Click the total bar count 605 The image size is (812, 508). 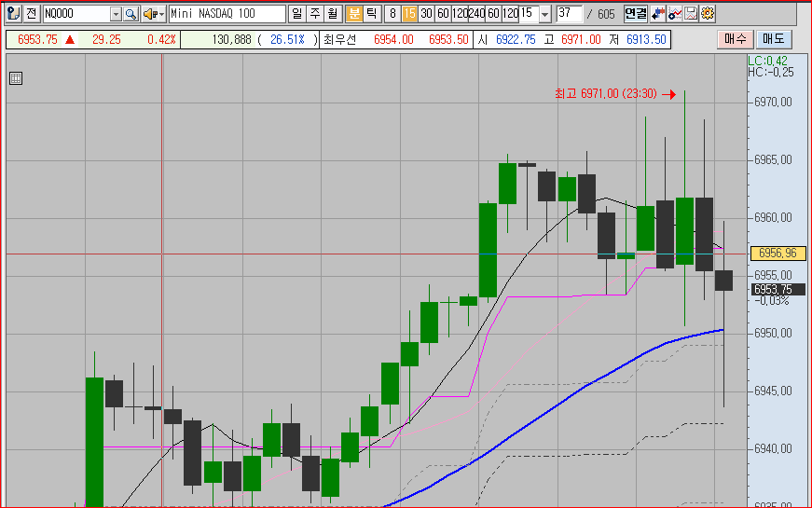[606, 14]
